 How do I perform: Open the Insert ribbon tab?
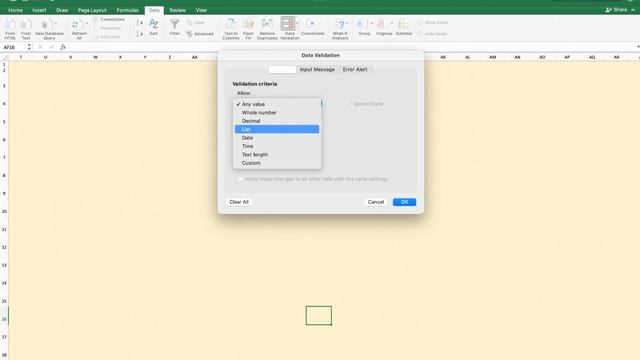click(39, 10)
